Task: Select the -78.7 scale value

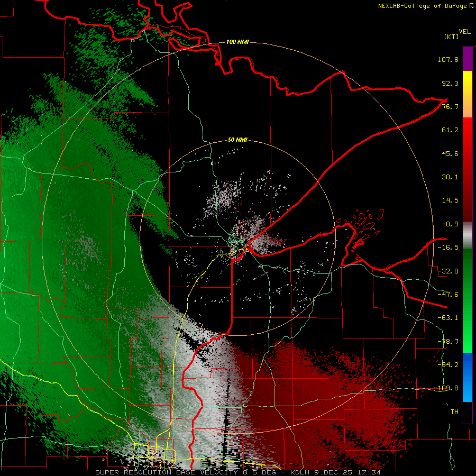Action: point(448,342)
